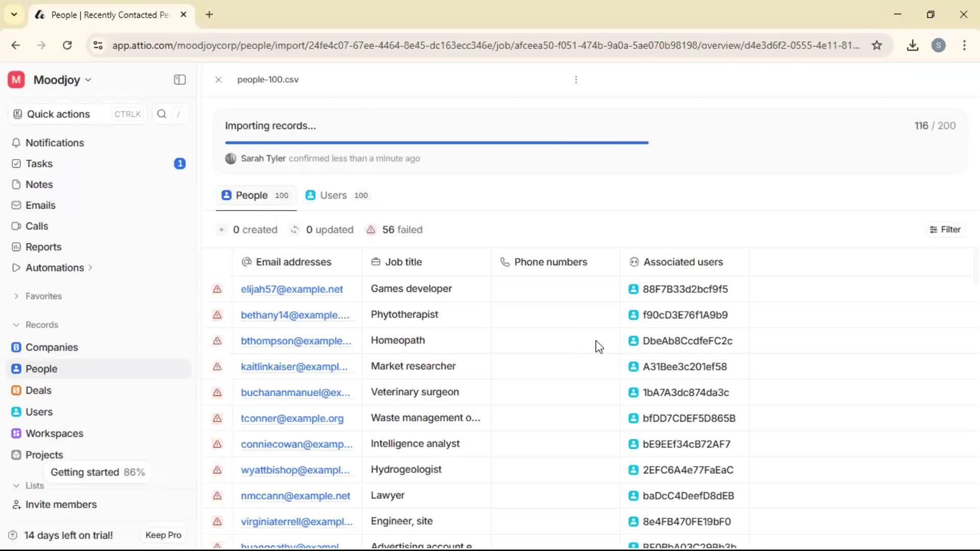This screenshot has height=551, width=980.
Task: Open Notifications in the sidebar
Action: 55,143
